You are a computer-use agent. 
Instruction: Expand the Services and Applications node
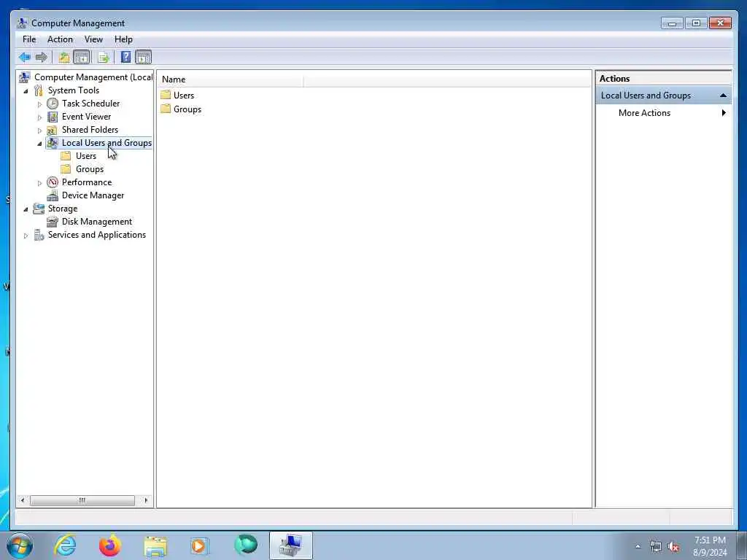[26, 236]
